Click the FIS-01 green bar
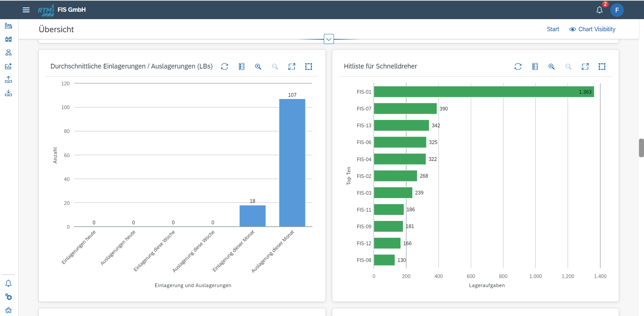This screenshot has width=644, height=316. tap(484, 92)
